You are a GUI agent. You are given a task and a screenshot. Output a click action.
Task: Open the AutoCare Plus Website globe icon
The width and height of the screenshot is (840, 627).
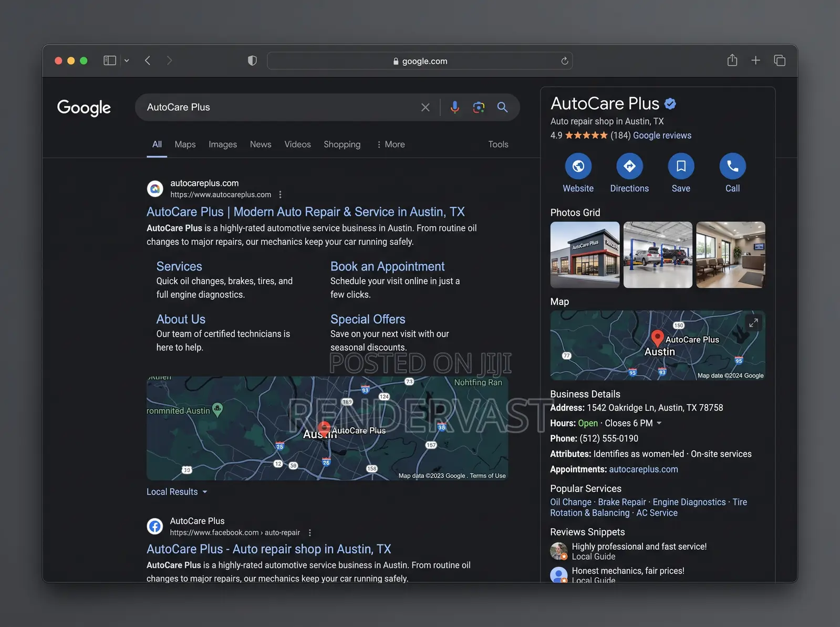coord(578,166)
